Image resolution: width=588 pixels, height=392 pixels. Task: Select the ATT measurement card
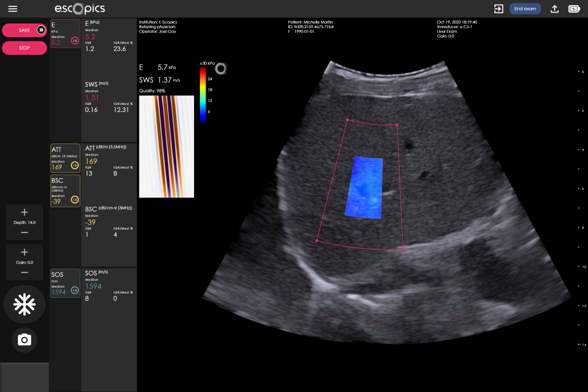[65, 158]
